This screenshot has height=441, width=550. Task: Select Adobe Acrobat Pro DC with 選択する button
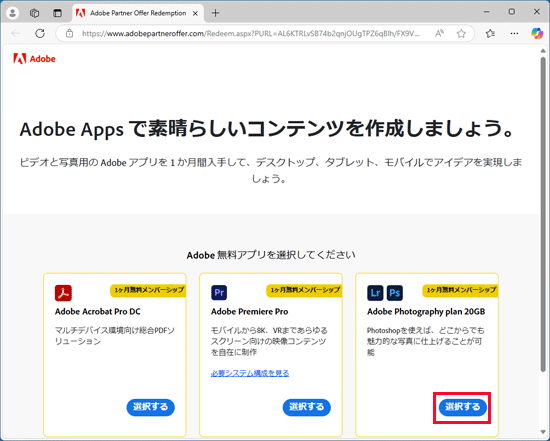[x=150, y=407]
